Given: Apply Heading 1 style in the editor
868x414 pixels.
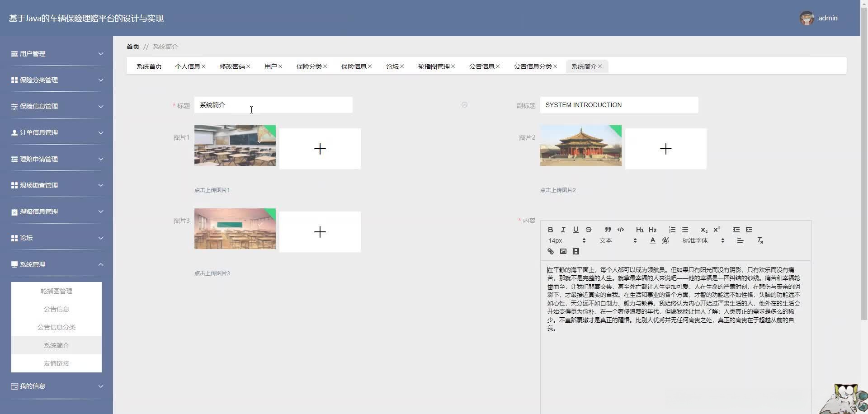Looking at the screenshot, I should point(639,230).
